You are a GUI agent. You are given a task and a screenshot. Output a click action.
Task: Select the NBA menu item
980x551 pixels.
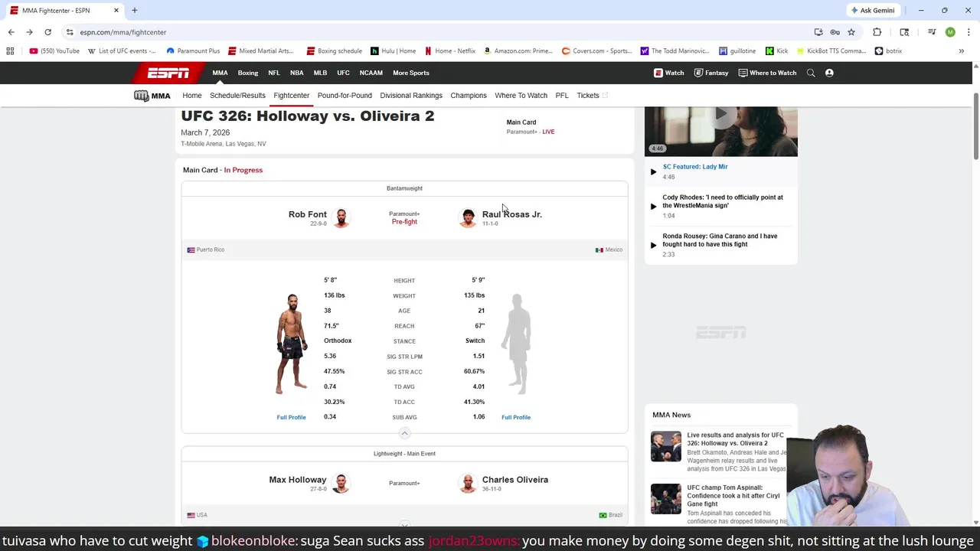pyautogui.click(x=297, y=73)
